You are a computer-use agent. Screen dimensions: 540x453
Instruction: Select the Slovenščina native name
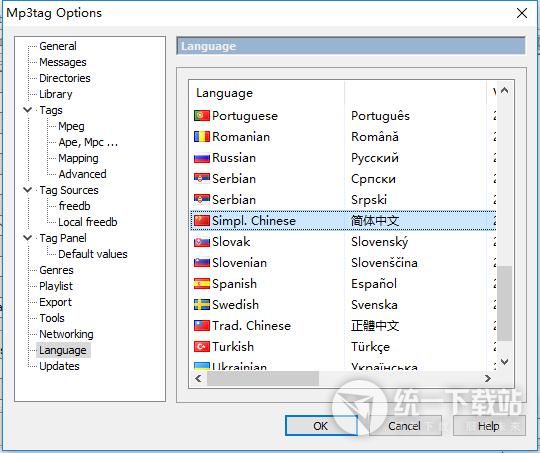click(384, 263)
